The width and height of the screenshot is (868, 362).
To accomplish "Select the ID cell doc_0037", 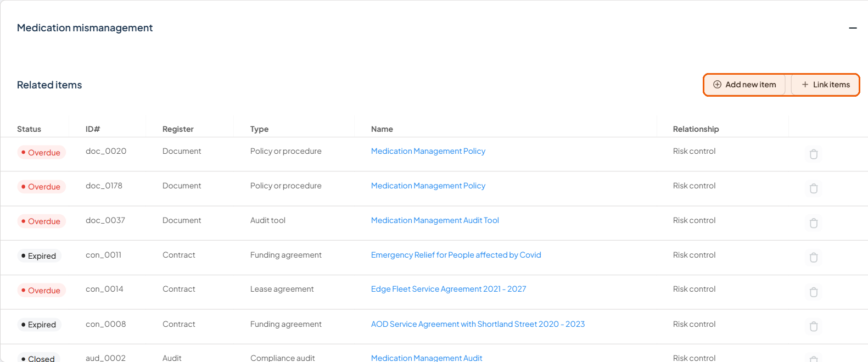I will (x=105, y=220).
